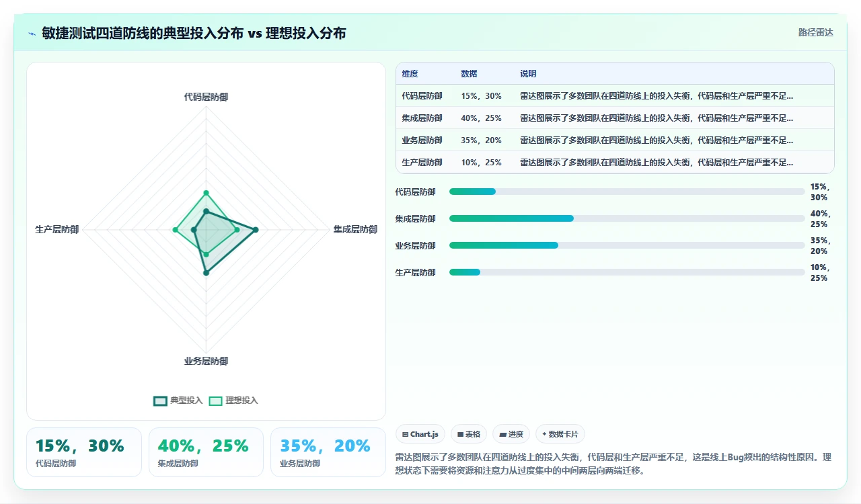Click table value 35%，20%
Screen dimensions: 861x504
[x=481, y=140]
